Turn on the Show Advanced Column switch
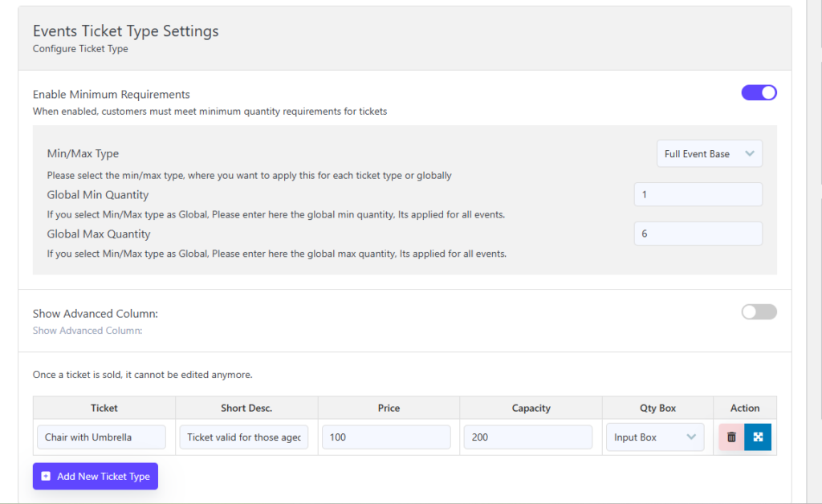The height and width of the screenshot is (504, 822). [759, 311]
